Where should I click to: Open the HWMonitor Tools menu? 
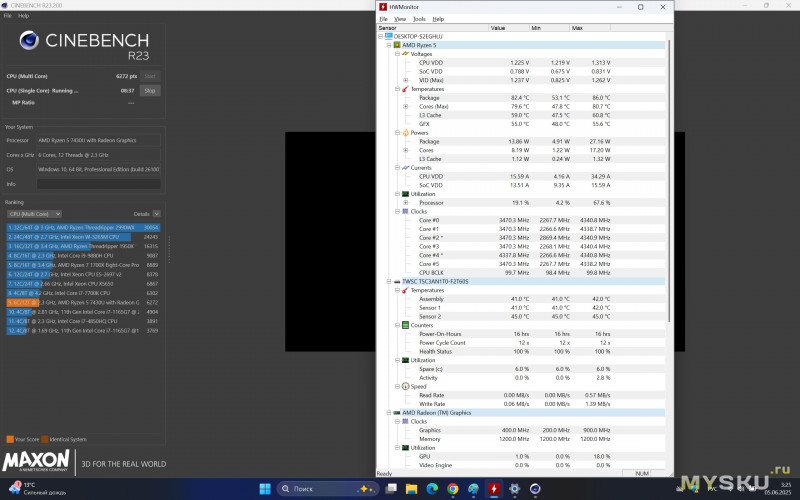[419, 19]
